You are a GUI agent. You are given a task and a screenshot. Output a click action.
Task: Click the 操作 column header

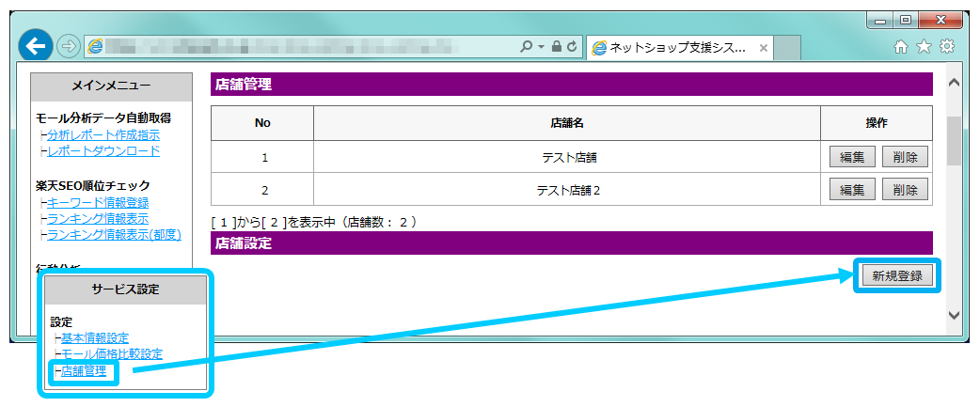877,123
